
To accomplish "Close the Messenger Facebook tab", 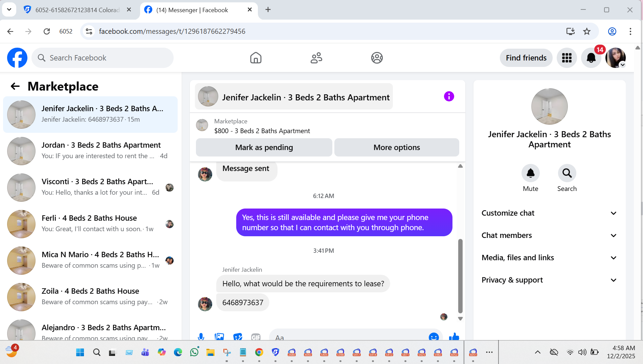I will 250,9.
